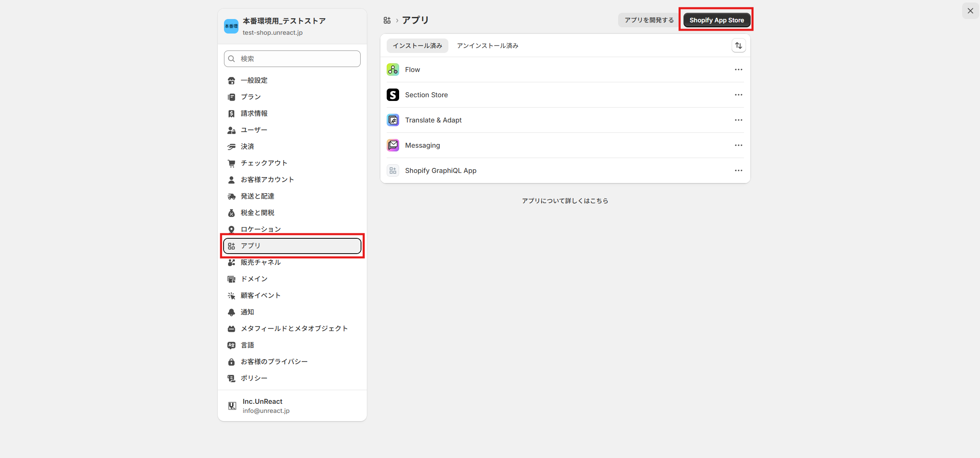The width and height of the screenshot is (980, 458).
Task: Click the Section Store app icon
Action: (392, 95)
